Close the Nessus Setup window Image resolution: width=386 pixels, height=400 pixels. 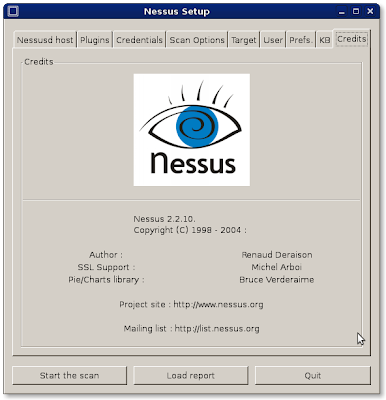[x=370, y=11]
